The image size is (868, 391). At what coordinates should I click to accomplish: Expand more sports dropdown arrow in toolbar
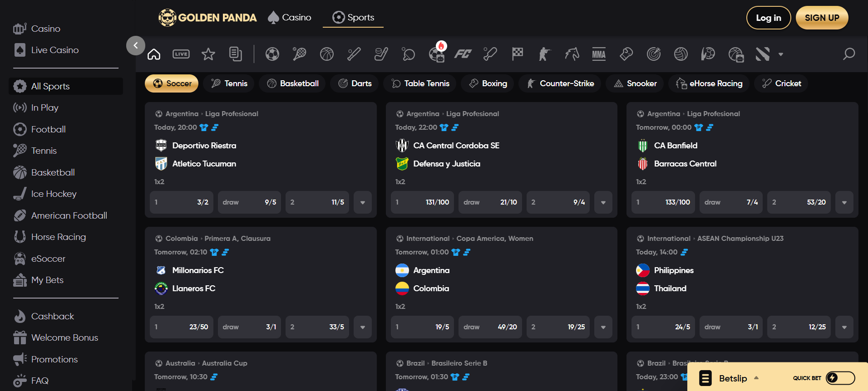(x=781, y=54)
